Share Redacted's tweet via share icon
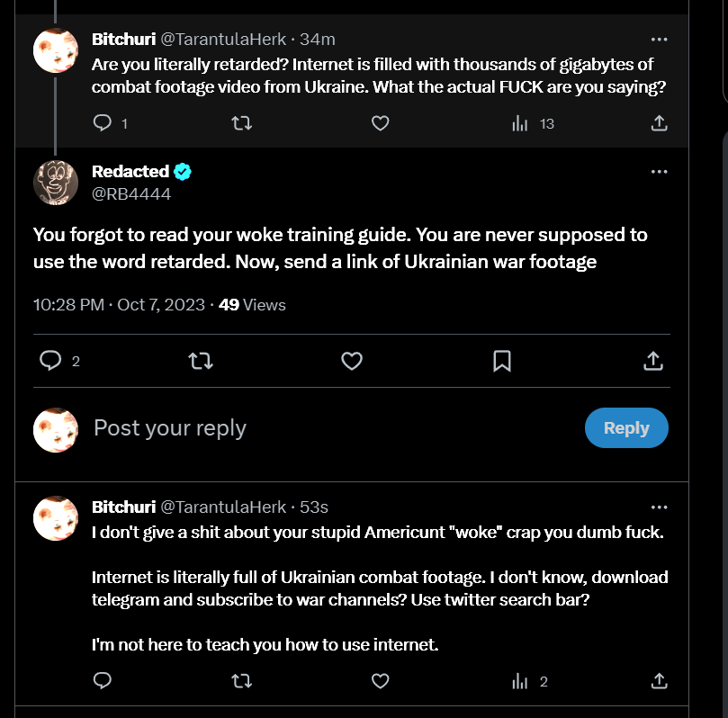Screen dimensions: 728x718 (x=653, y=361)
